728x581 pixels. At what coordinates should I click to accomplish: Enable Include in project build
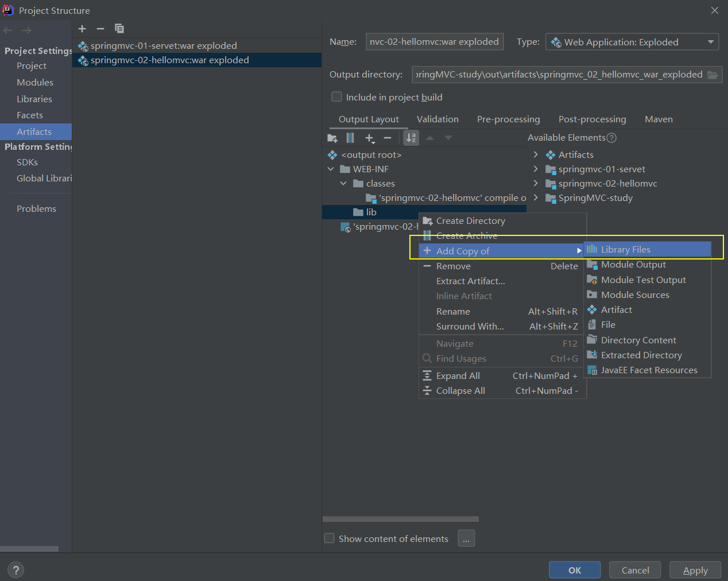click(337, 97)
